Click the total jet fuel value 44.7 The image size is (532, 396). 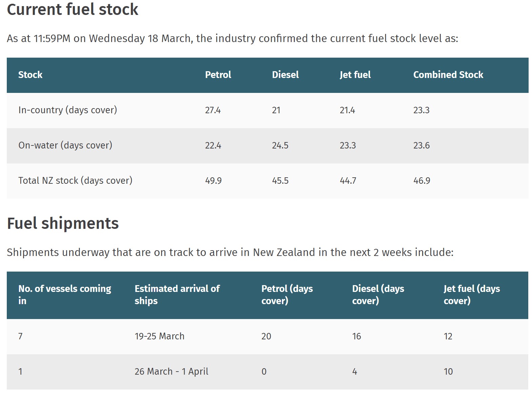coord(348,181)
